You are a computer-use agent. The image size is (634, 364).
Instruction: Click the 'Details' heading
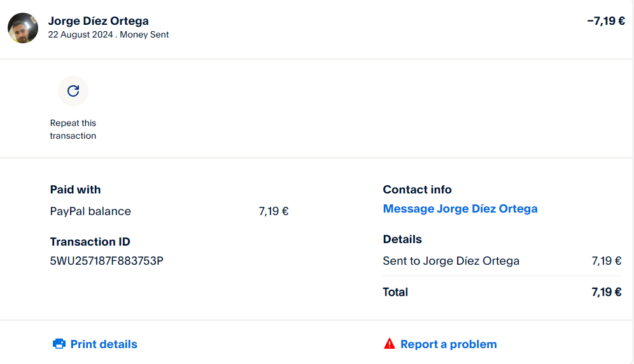pyautogui.click(x=402, y=239)
